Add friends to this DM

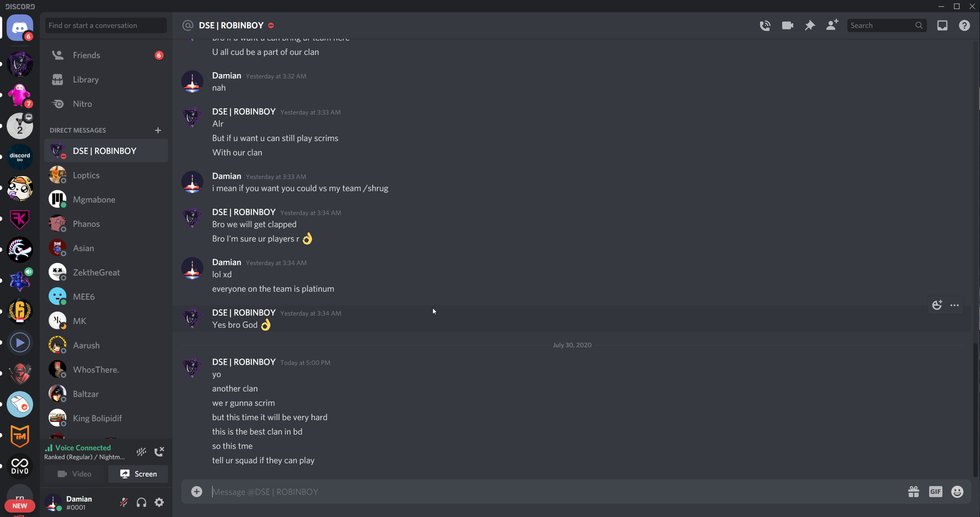(x=832, y=25)
